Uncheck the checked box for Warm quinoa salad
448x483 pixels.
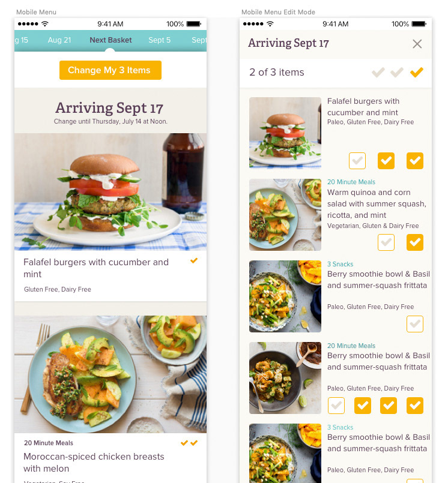pos(415,242)
